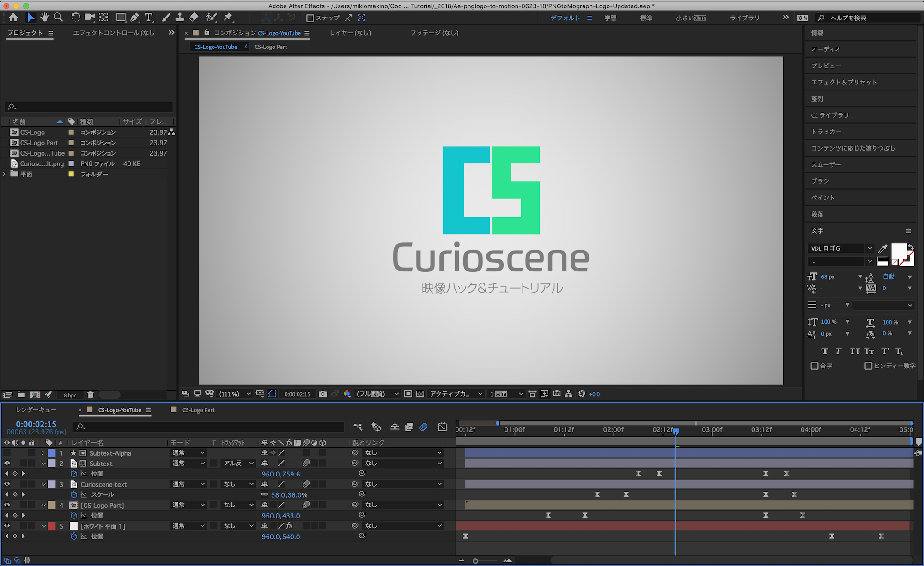The width and height of the screenshot is (924, 566).
Task: Select the Pen tool
Action: [x=134, y=18]
